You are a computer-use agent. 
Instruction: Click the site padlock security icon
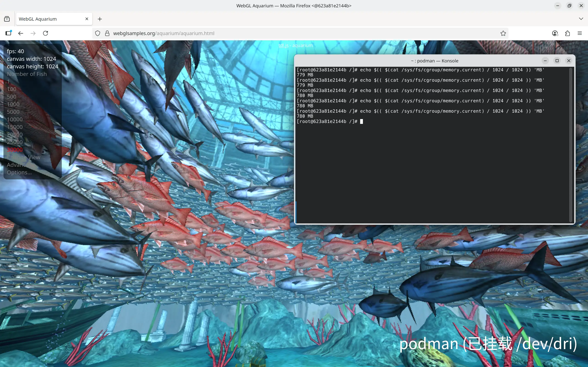pyautogui.click(x=107, y=33)
